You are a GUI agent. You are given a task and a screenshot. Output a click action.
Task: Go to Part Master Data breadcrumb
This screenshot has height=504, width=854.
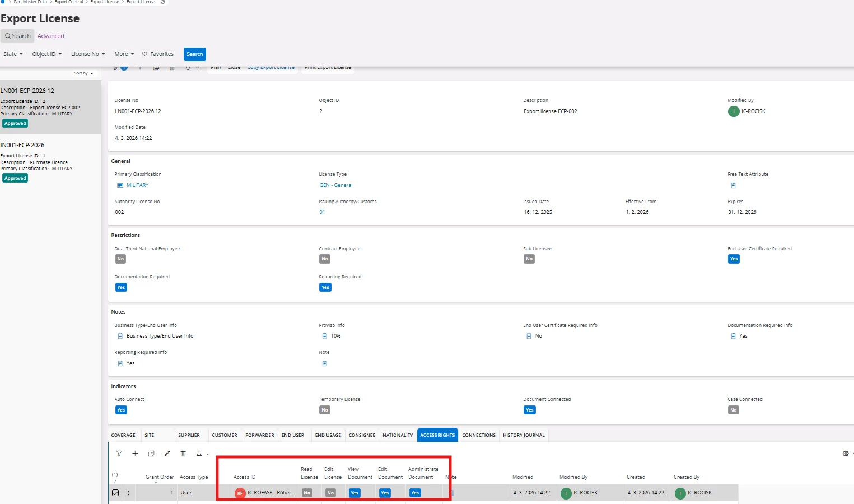(30, 2)
